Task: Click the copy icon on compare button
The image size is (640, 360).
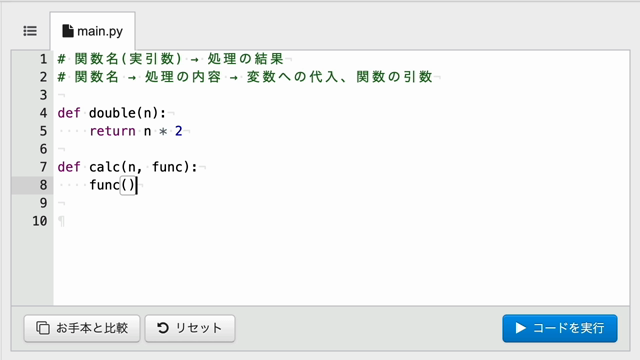Action: pos(43,328)
